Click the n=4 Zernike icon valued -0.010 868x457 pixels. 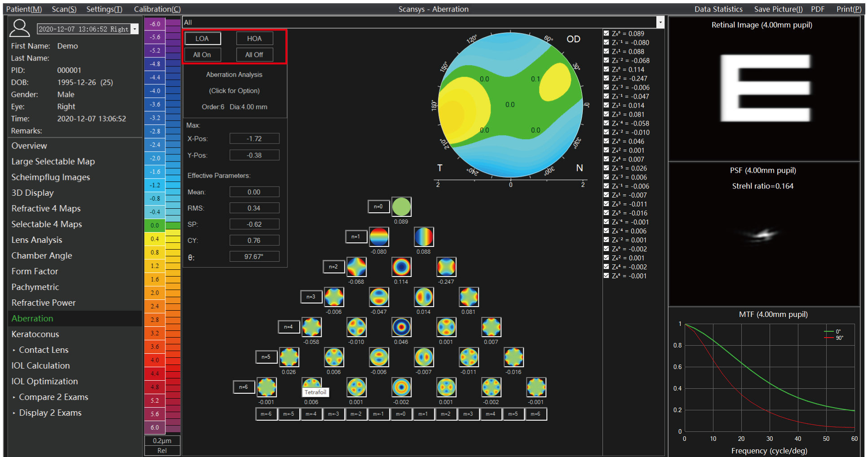tap(356, 327)
